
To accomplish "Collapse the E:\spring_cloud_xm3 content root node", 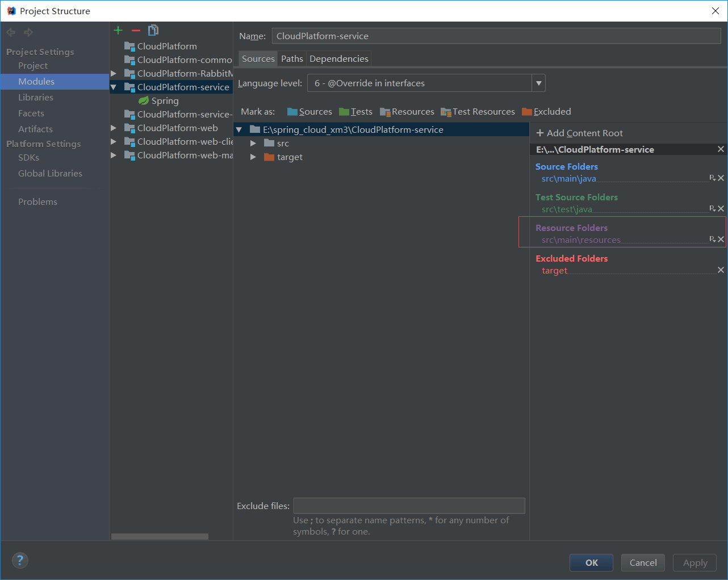I will tap(239, 129).
